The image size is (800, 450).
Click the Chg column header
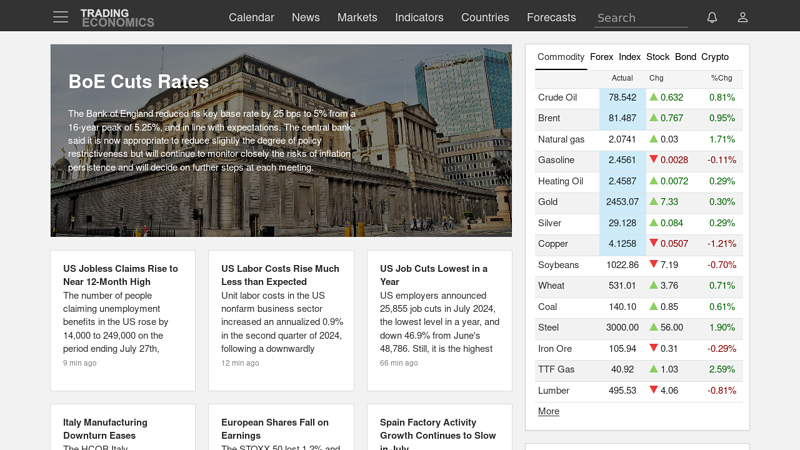point(656,78)
